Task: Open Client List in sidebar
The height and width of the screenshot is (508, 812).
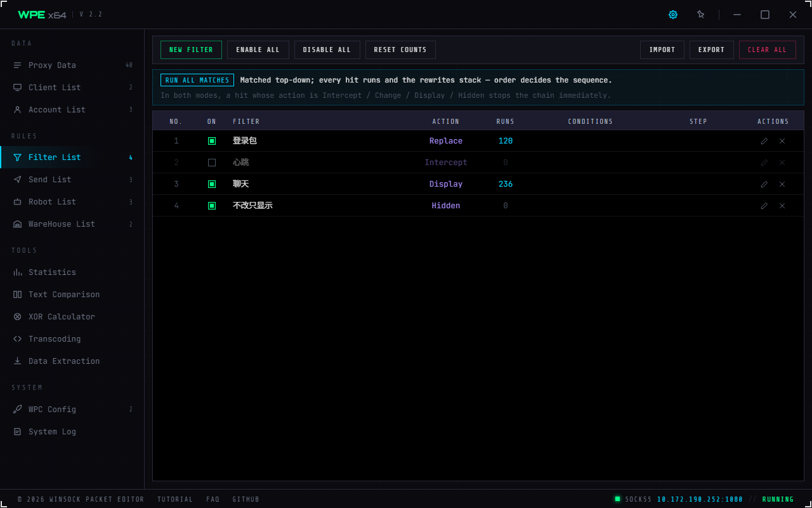Action: (x=72, y=88)
